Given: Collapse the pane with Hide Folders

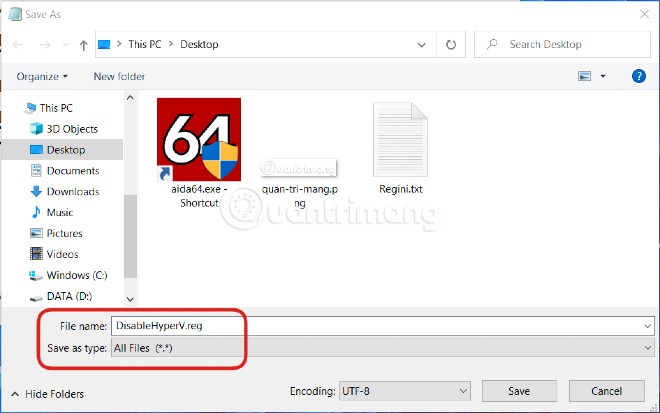Looking at the screenshot, I should pyautogui.click(x=48, y=394).
